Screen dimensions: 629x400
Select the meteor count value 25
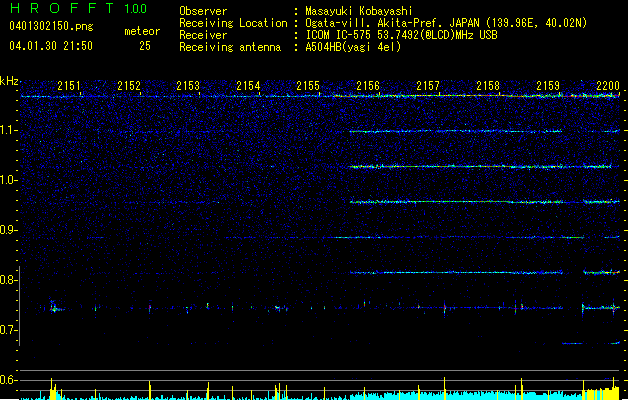[x=145, y=46]
